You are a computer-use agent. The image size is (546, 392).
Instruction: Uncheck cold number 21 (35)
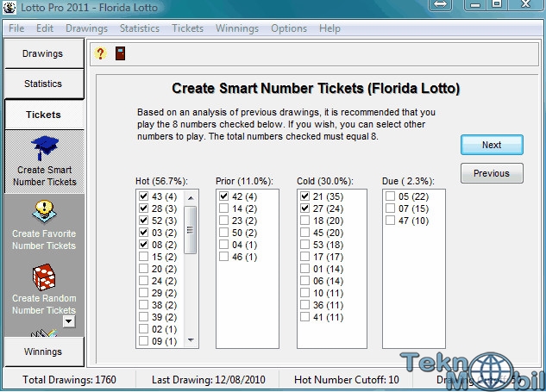tap(304, 196)
